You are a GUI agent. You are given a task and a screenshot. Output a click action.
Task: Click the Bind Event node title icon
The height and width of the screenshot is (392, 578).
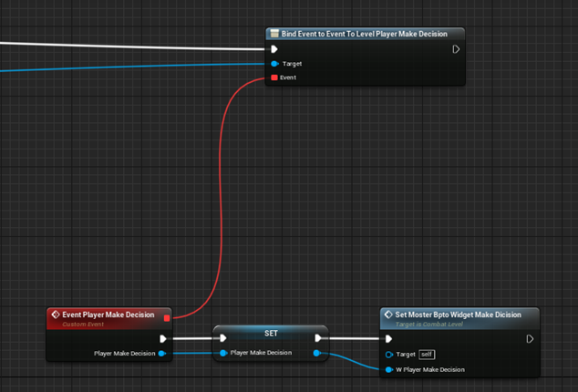pyautogui.click(x=274, y=34)
